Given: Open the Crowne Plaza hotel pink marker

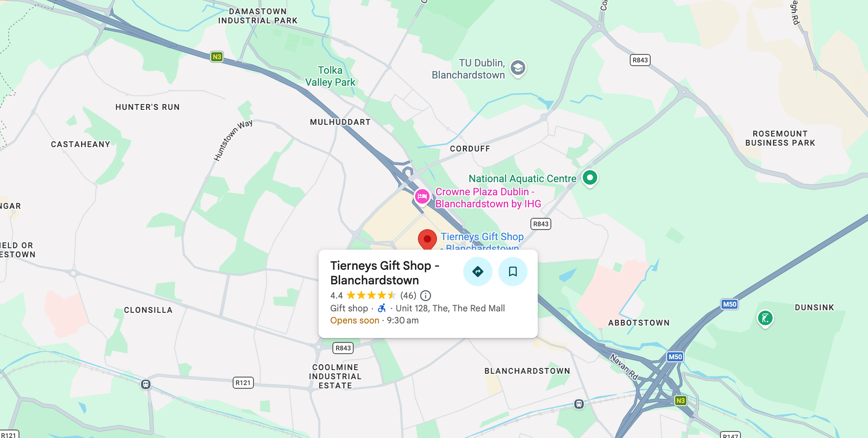Looking at the screenshot, I should 422,197.
